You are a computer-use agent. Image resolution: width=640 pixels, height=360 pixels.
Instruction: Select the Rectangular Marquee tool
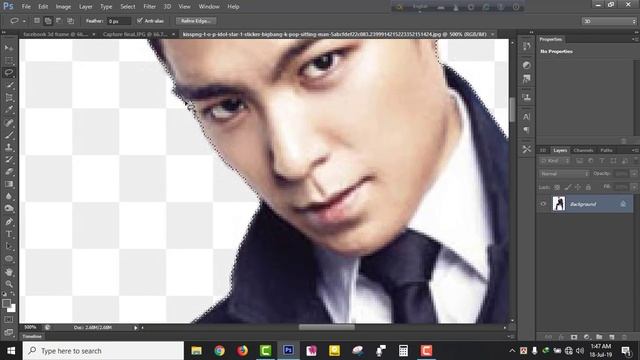[9, 61]
